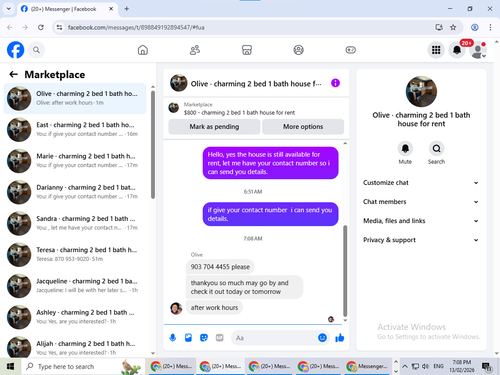Screen dimensions: 500x375
Task: Open the Marie charming 2 bed conversation
Action: point(75,161)
